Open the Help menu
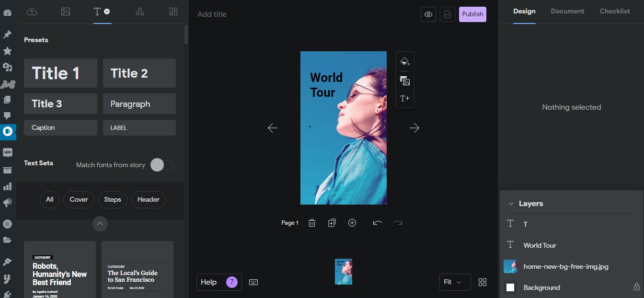Image resolution: width=644 pixels, height=298 pixels. (x=218, y=282)
